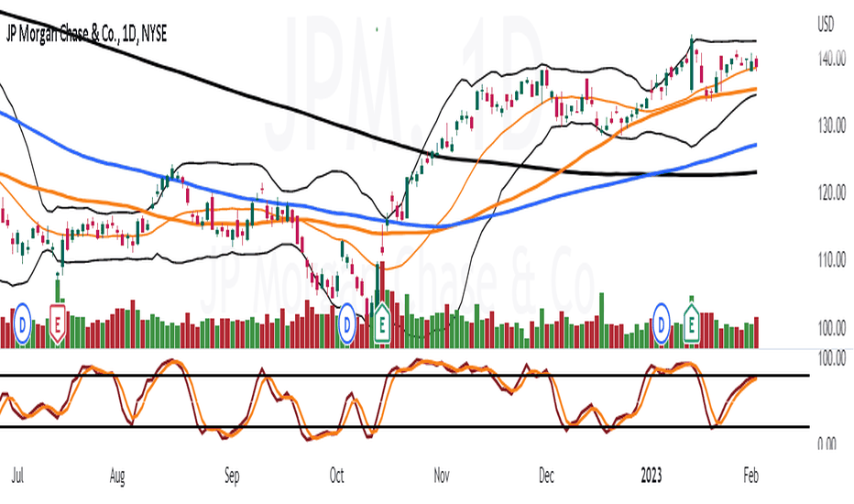Select the 130.00 price axis label
The width and height of the screenshot is (854, 504).
pyautogui.click(x=832, y=126)
